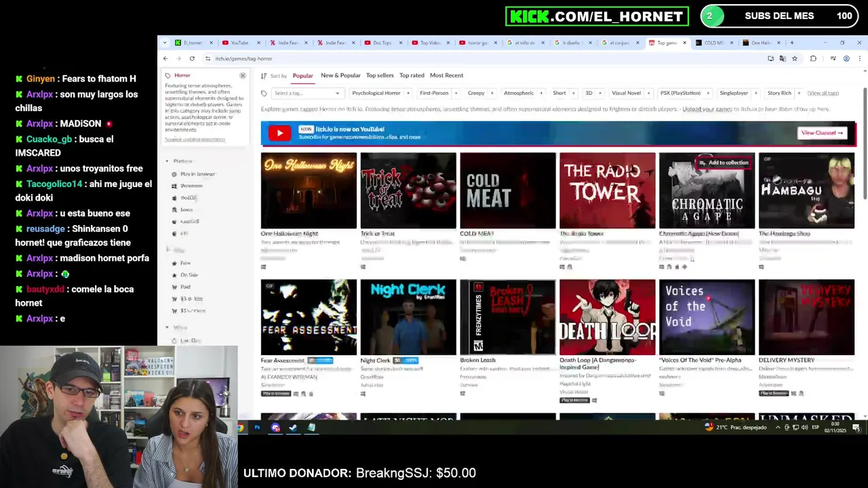868x488 pixels.
Task: Click the Windows platform filter icon
Action: click(174, 186)
